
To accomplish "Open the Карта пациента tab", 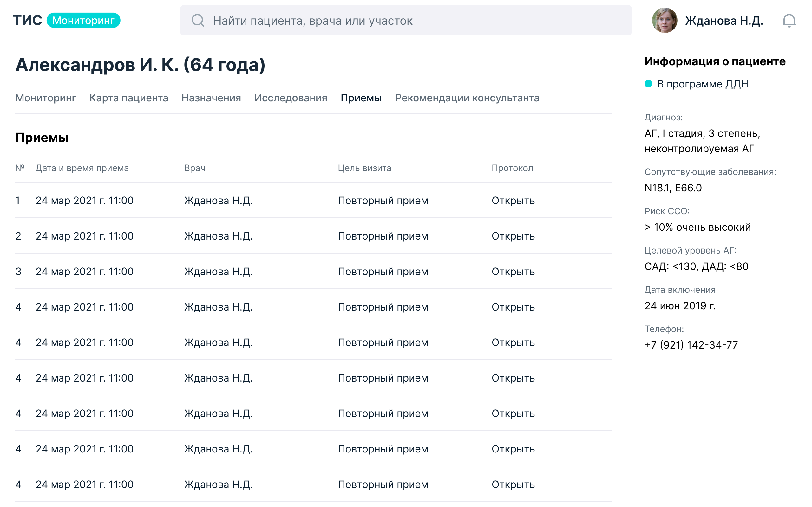I will [128, 98].
